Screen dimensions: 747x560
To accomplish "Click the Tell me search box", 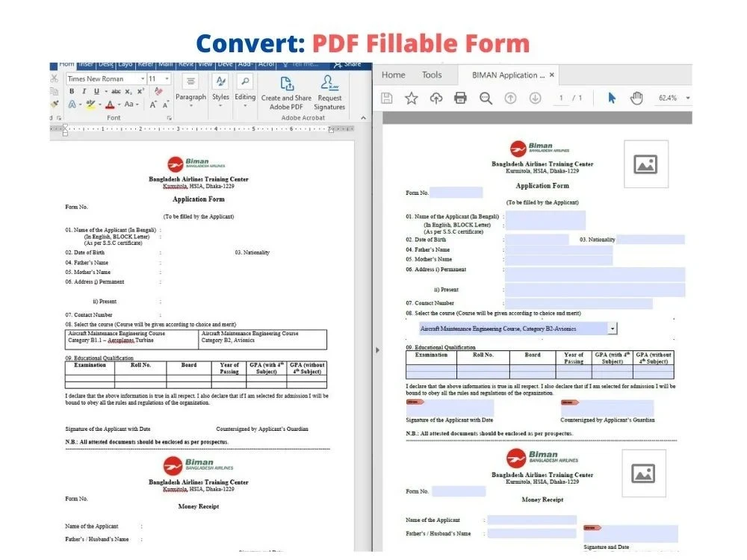I will coord(302,64).
